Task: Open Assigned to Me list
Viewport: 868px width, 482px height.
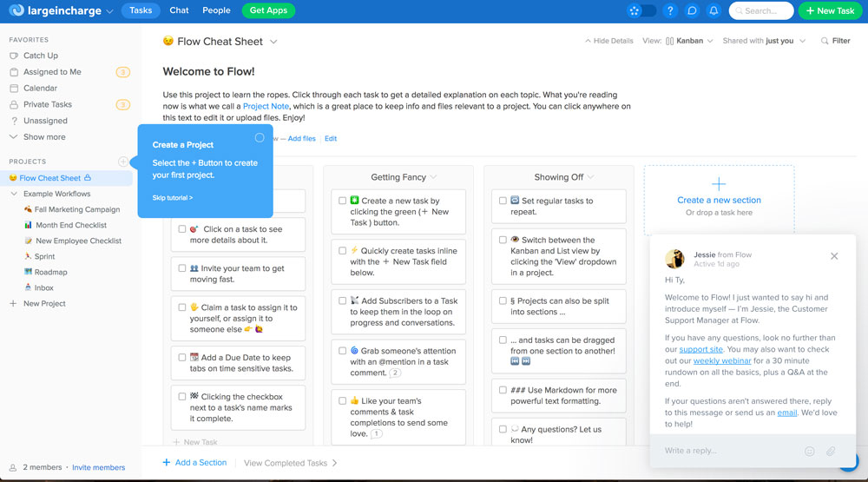Action: coord(52,72)
